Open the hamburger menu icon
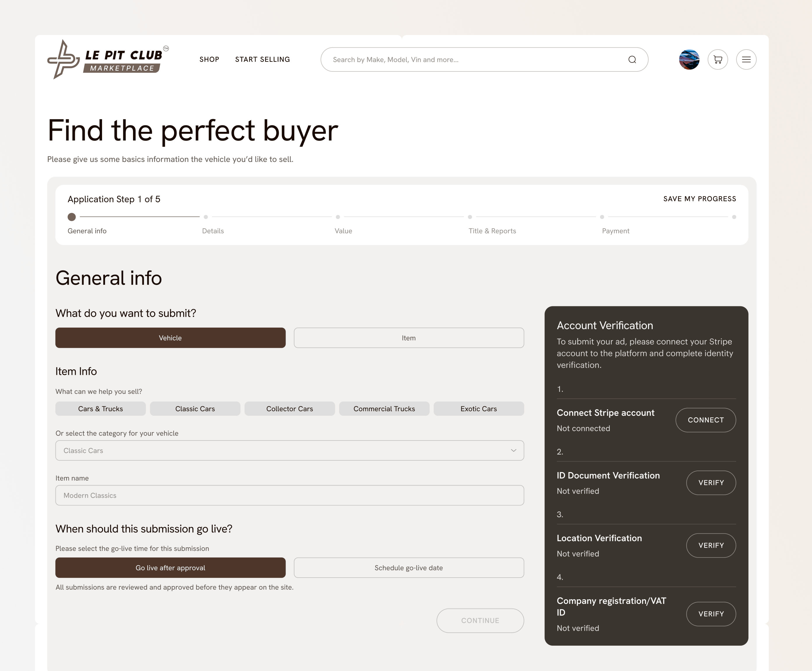 (746, 60)
